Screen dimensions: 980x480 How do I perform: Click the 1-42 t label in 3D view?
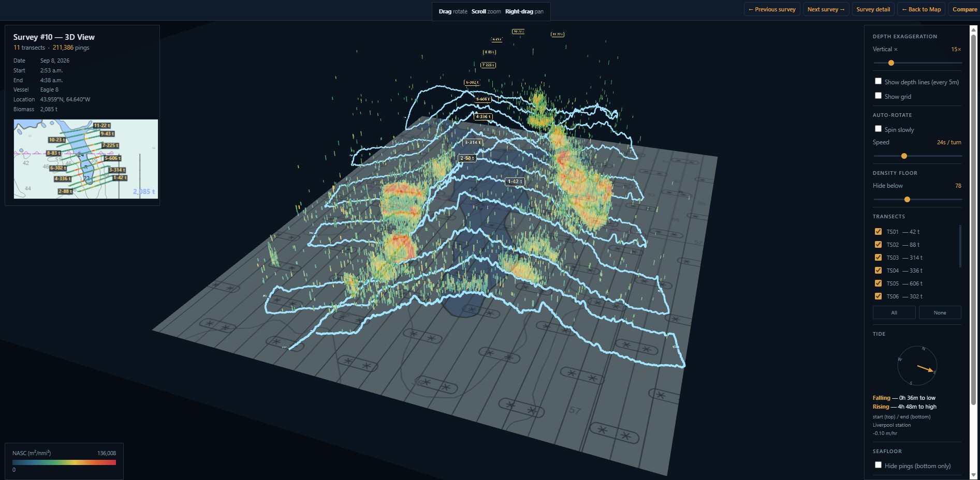point(515,182)
